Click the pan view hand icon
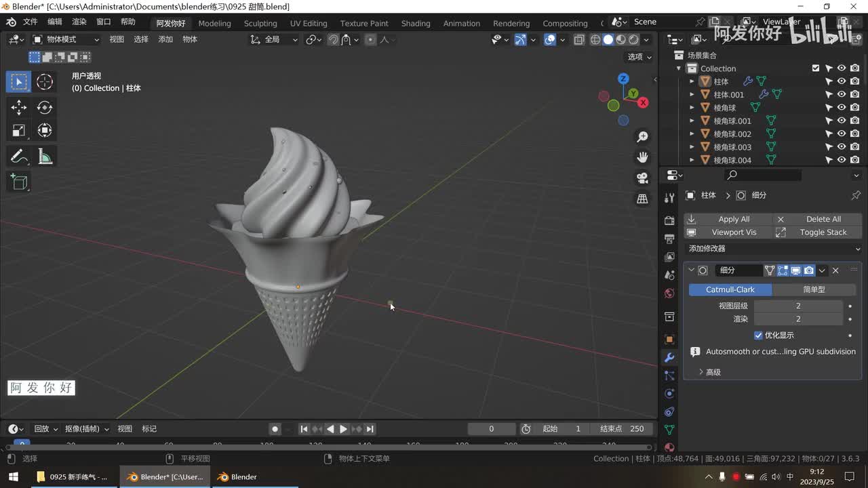868x488 pixels. click(642, 157)
